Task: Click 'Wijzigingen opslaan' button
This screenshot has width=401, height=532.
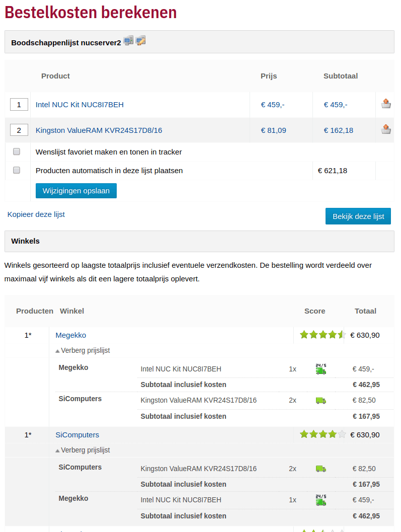Action: pyautogui.click(x=76, y=191)
